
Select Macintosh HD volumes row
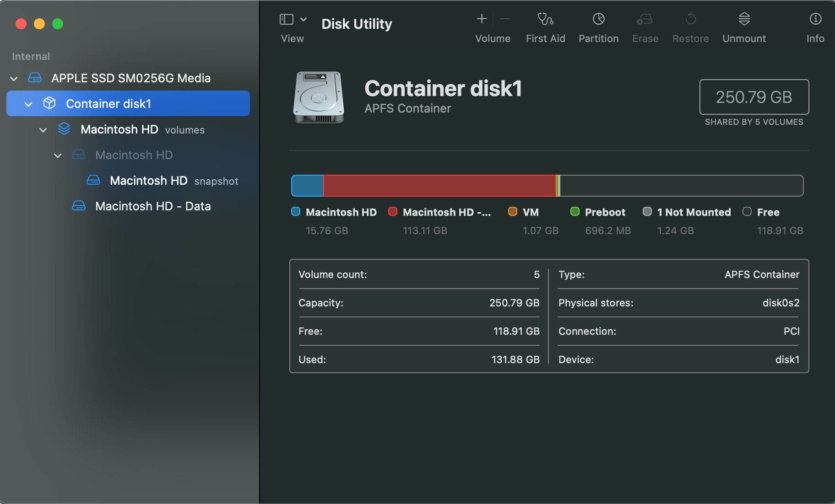point(128,129)
